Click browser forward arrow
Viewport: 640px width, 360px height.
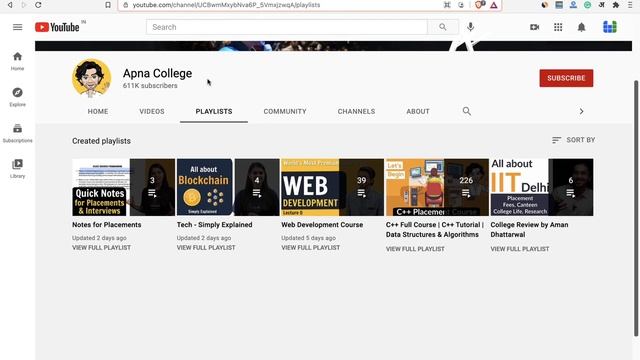click(24, 5)
